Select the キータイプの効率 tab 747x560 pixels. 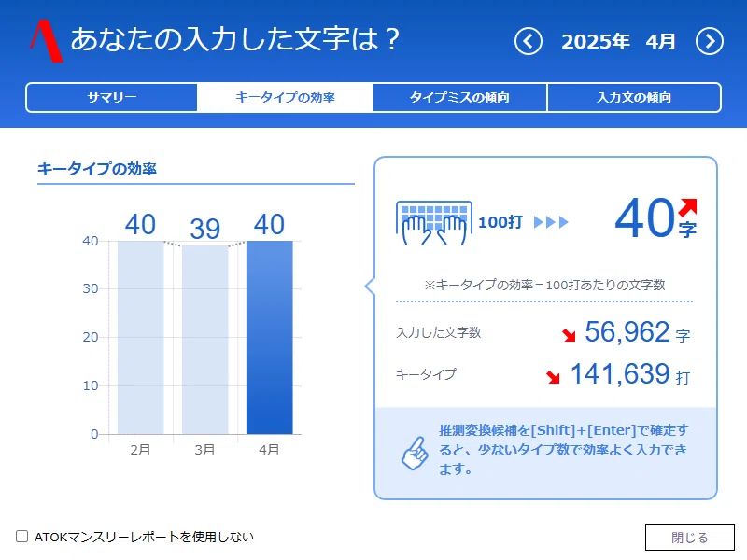click(285, 98)
